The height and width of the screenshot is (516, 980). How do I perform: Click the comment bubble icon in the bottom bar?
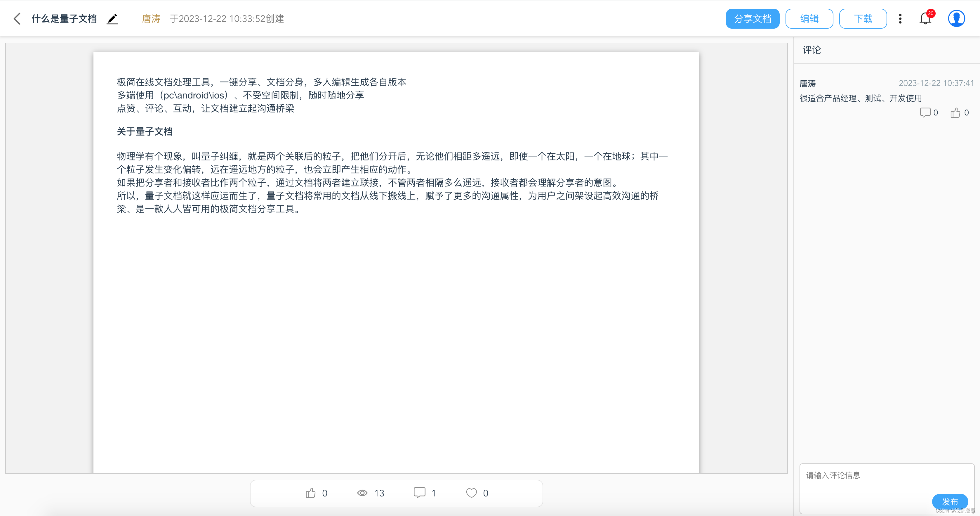[x=419, y=493]
